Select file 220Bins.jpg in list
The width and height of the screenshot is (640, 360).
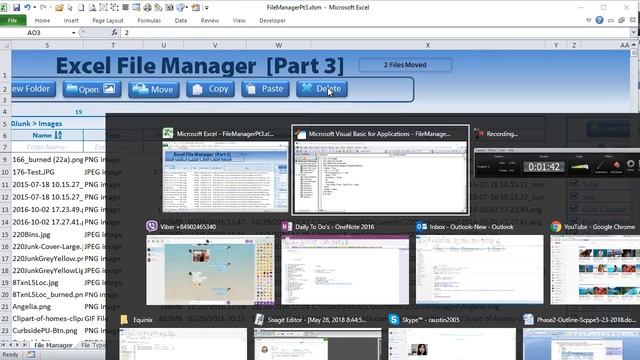click(31, 235)
